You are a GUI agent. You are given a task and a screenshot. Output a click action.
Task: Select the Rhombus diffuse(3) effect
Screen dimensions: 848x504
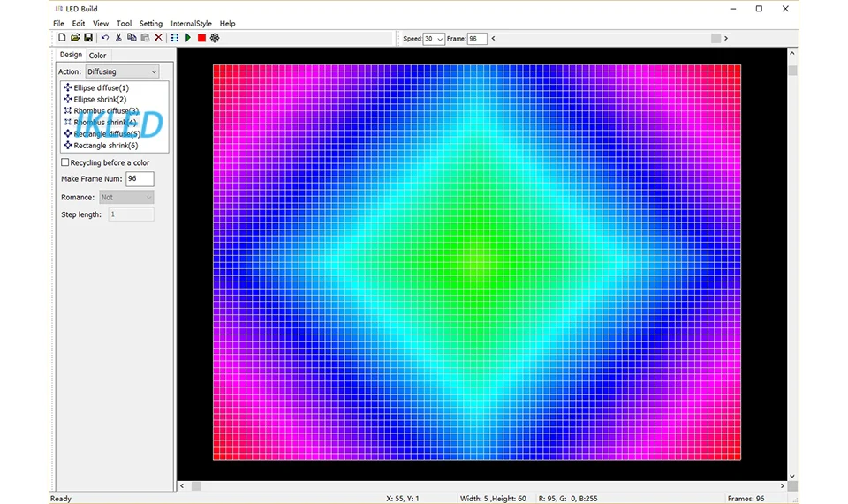click(101, 110)
